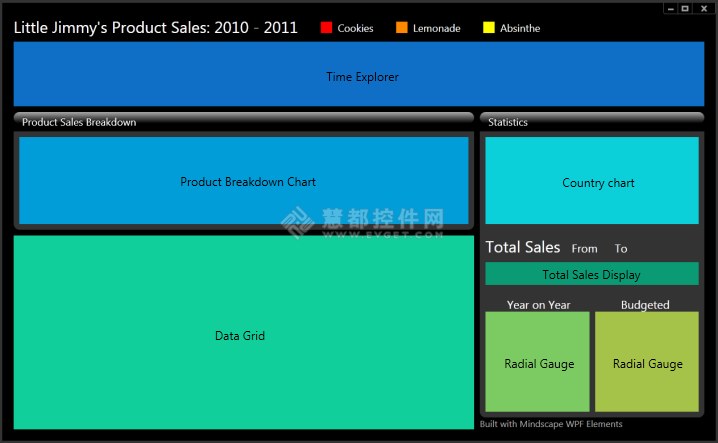Click Built with Mindscape WPF Elements text
This screenshot has height=443, width=718.
click(x=551, y=424)
